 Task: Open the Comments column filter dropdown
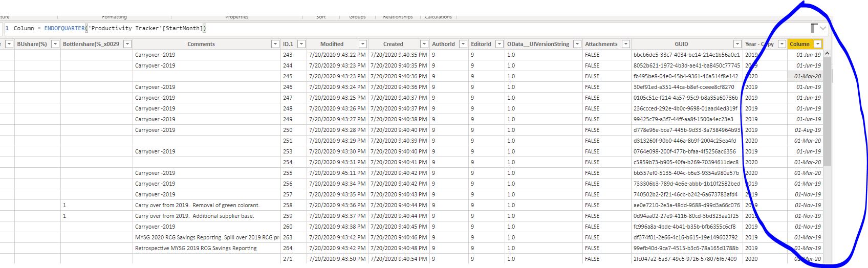(x=275, y=44)
